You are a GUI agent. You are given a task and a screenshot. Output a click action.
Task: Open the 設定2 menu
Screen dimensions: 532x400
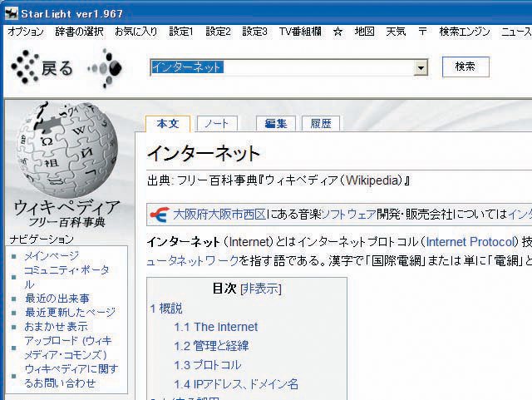[x=218, y=32]
